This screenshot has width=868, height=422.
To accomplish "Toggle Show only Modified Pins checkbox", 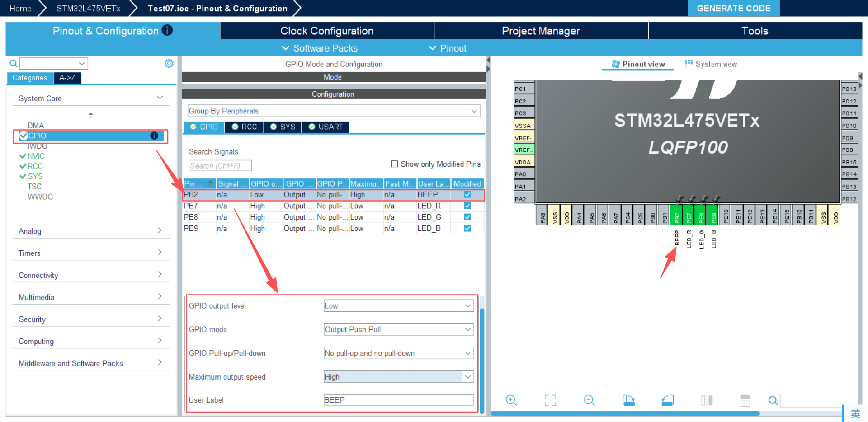I will (394, 164).
